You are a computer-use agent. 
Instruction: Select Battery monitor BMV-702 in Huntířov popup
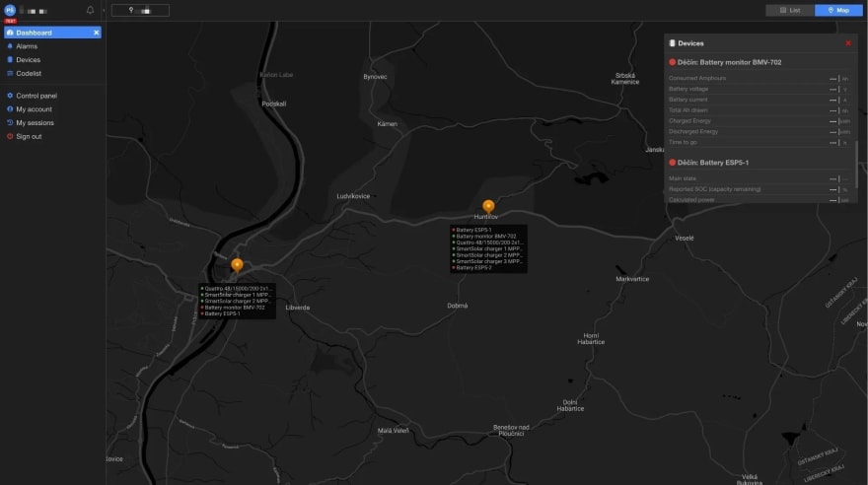(484, 237)
